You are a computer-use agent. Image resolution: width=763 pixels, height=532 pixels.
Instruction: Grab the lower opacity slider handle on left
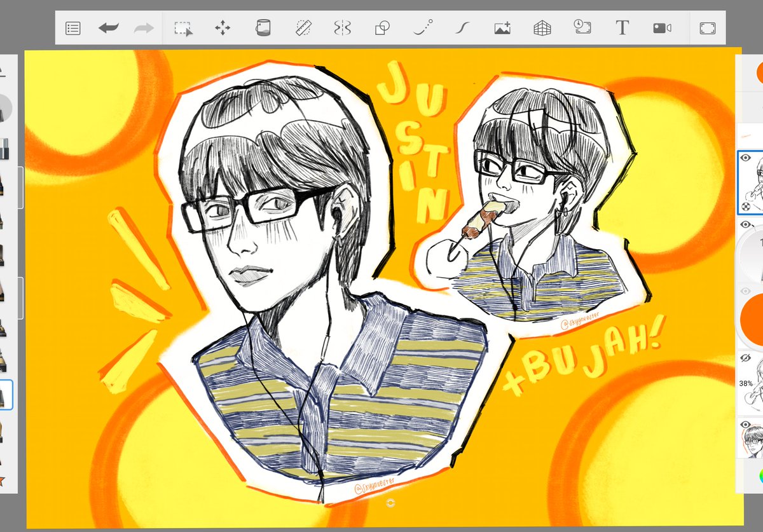pyautogui.click(x=22, y=297)
